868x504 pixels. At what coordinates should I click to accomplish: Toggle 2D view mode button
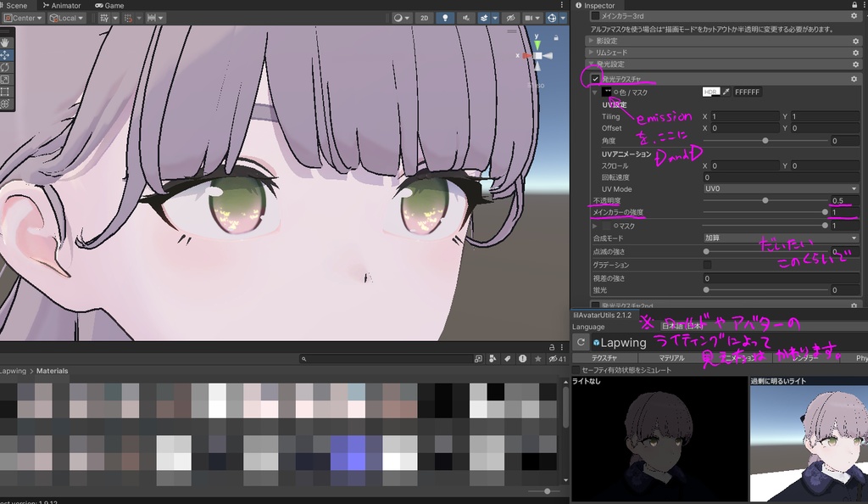[x=424, y=18]
